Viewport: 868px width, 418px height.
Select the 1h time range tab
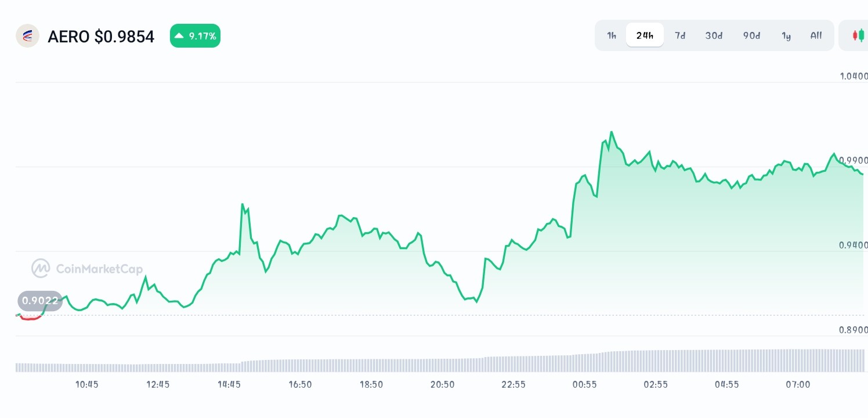pyautogui.click(x=612, y=35)
